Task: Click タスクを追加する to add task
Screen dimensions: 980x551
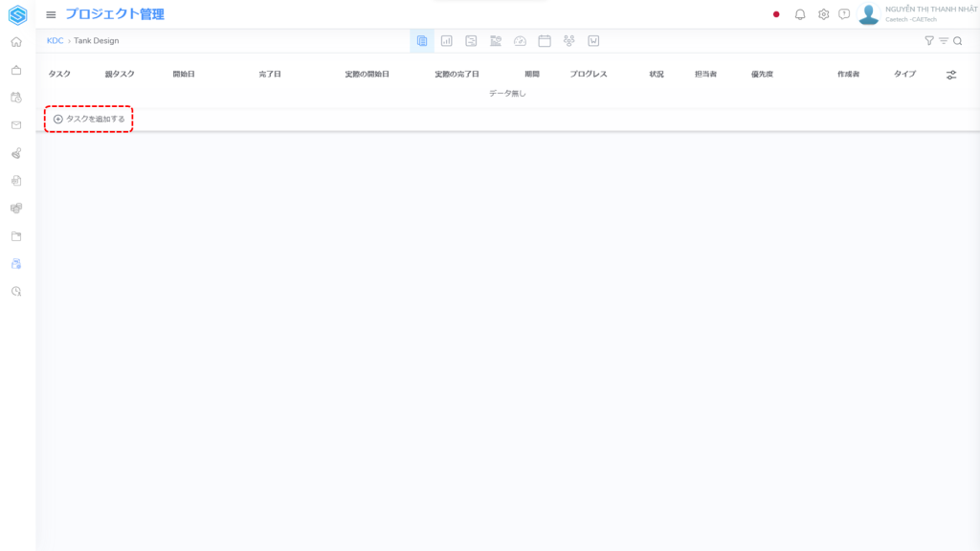Action: (89, 119)
